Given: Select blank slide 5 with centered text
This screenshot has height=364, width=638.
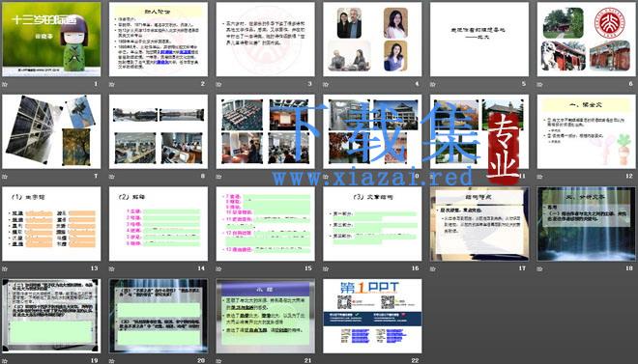Looking at the screenshot, I should click(479, 39).
